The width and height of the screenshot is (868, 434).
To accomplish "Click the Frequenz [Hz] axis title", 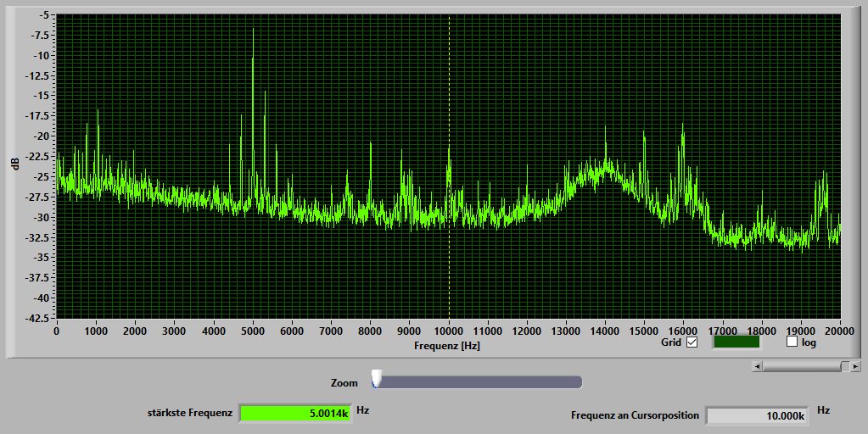I will 448,346.
